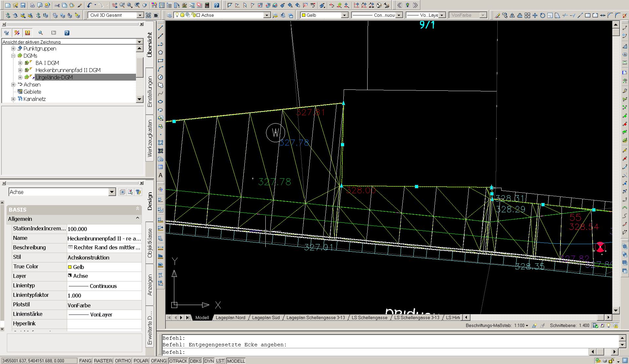Toggle OFANG object snap
629x364 pixels.
(x=159, y=361)
